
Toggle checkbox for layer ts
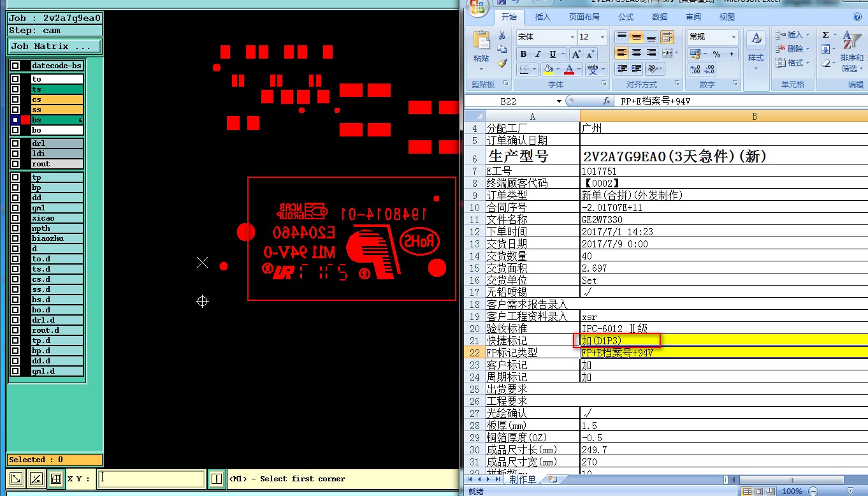15,89
